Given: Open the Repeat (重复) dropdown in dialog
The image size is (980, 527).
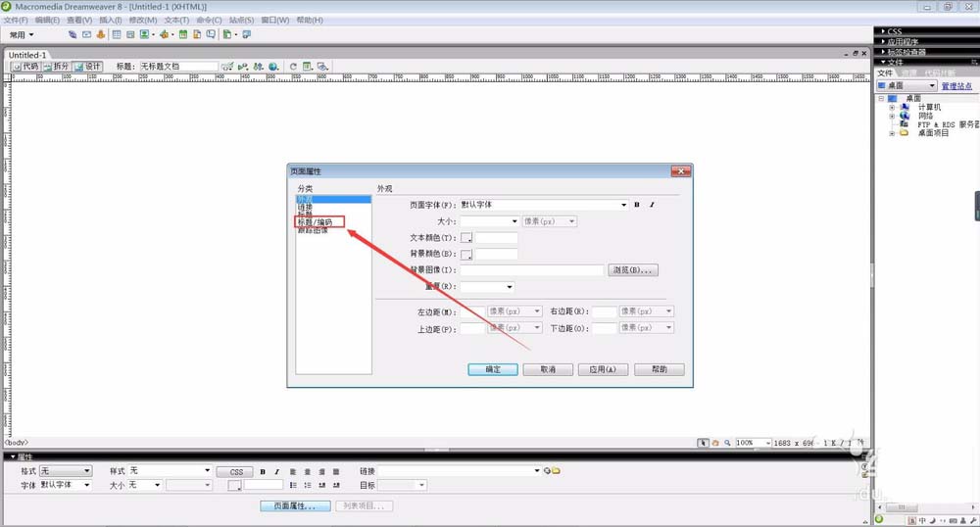Looking at the screenshot, I should click(510, 287).
